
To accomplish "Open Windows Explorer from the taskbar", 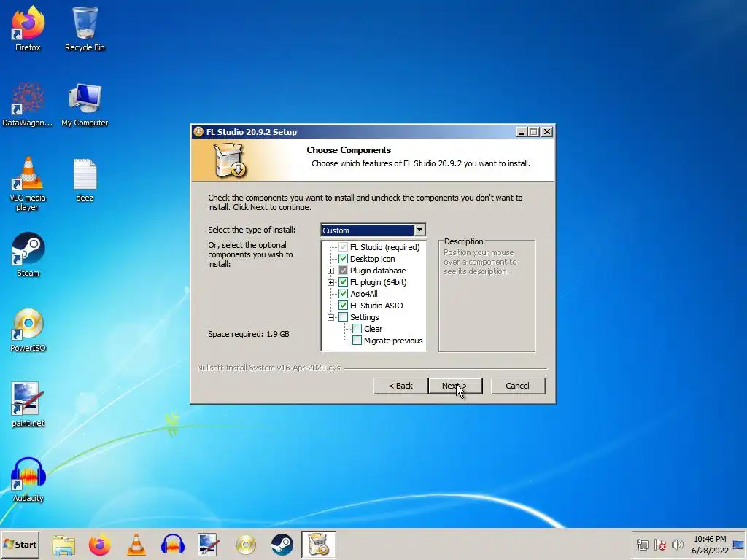I will pos(63,545).
